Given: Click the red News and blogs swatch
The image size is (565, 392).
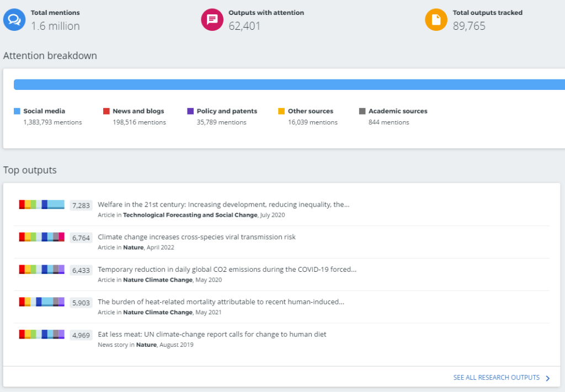Looking at the screenshot, I should tap(106, 111).
